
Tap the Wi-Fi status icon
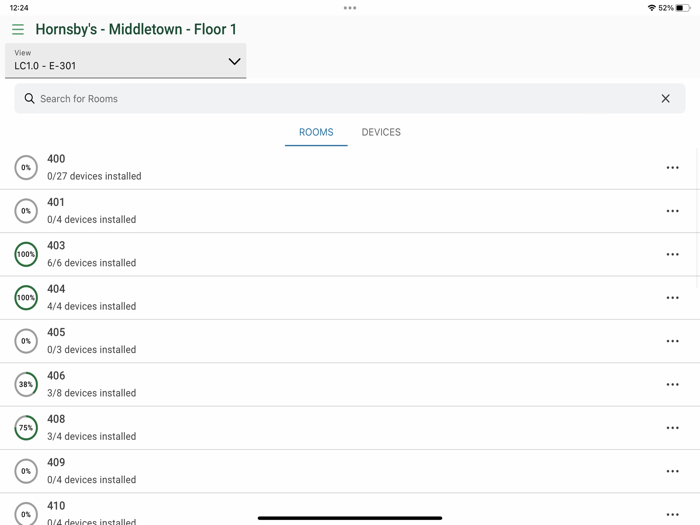(x=652, y=8)
